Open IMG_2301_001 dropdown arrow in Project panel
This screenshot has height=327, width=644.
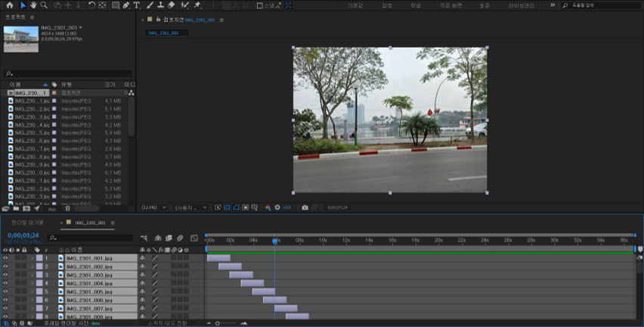(80, 27)
